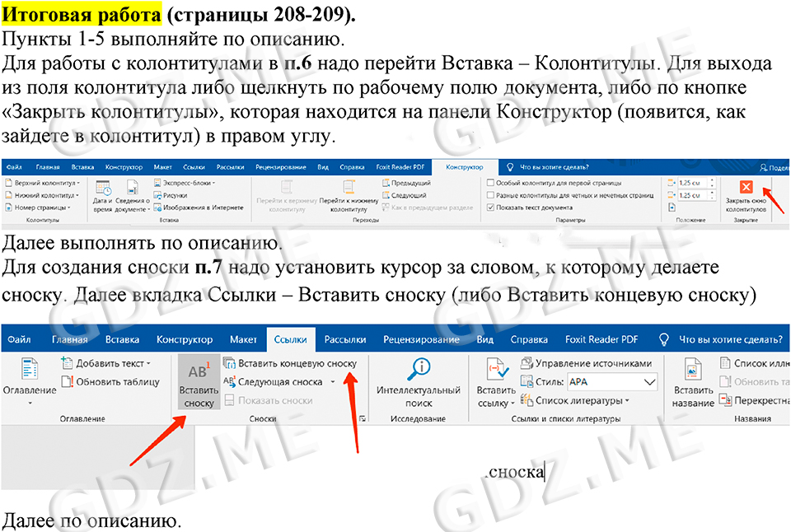Open the Стиль APA combo box

tap(612, 381)
